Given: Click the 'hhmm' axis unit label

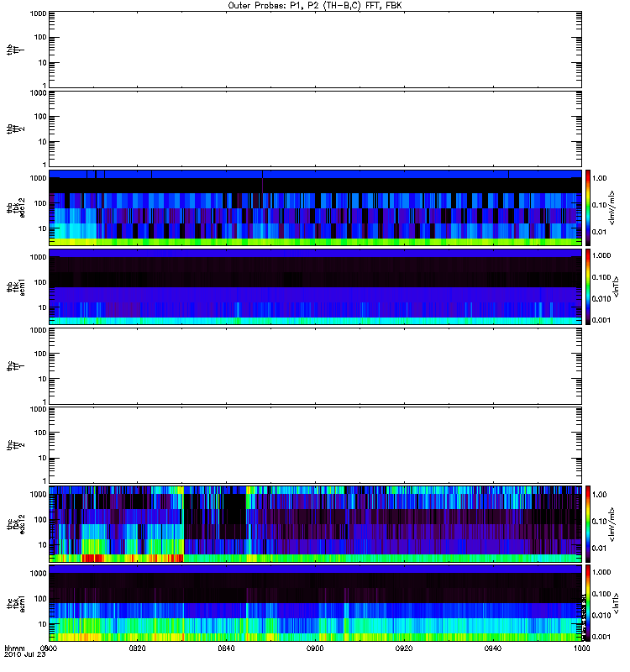Looking at the screenshot, I should [x=14, y=648].
